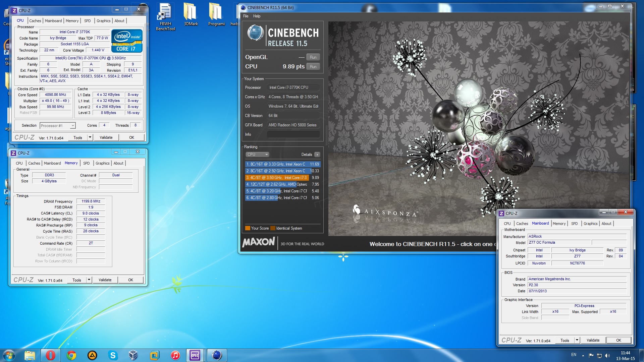Open the Tools dropdown arrow in top CPU-Z window
This screenshot has width=644, height=362.
(90, 137)
